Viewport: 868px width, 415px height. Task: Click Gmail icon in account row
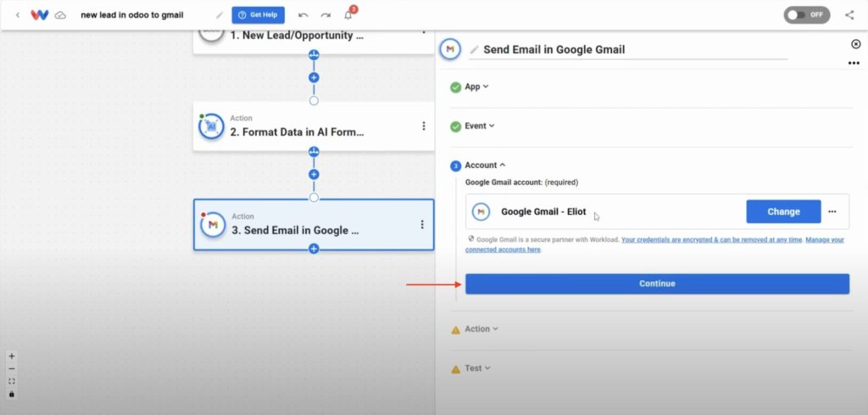(481, 211)
